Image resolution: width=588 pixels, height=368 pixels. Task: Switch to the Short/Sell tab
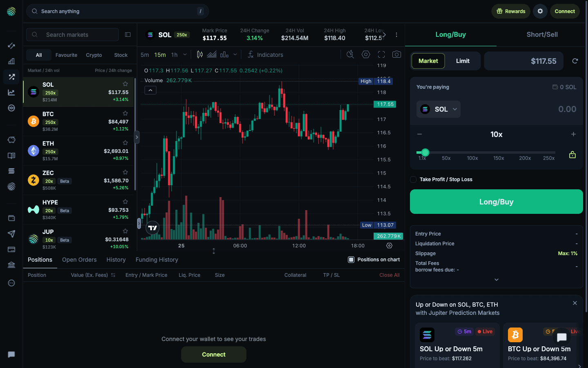[542, 35]
